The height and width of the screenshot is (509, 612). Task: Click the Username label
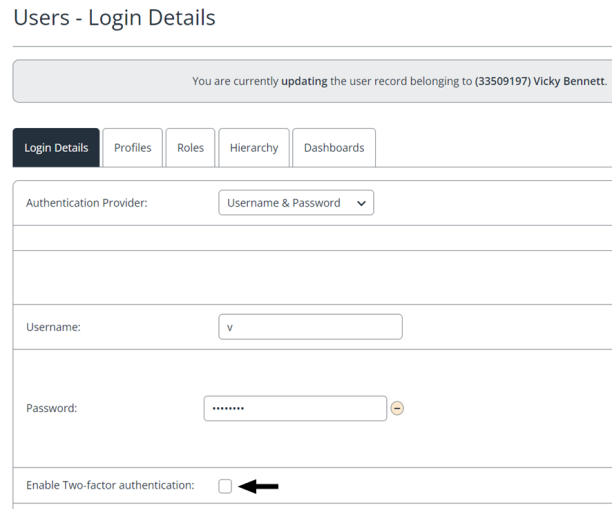53,327
